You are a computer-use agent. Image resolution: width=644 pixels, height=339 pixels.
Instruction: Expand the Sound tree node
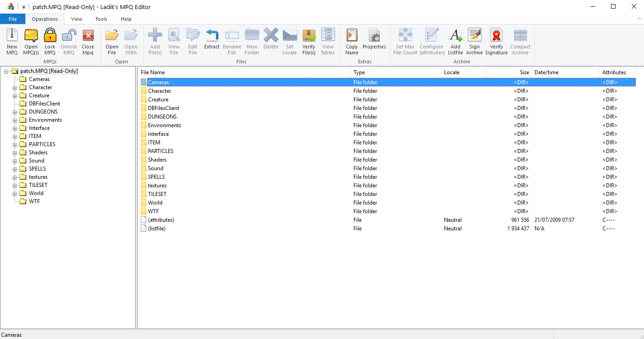point(14,161)
